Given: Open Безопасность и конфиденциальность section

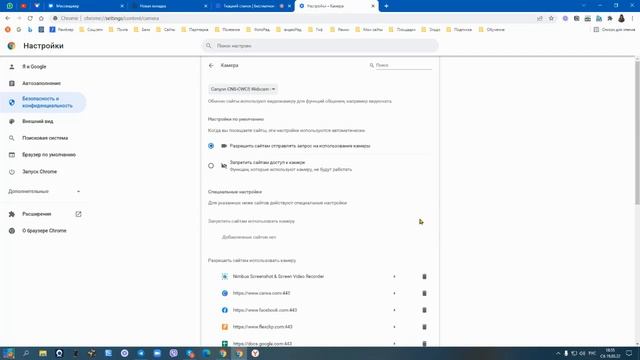Looking at the screenshot, I should (43, 102).
